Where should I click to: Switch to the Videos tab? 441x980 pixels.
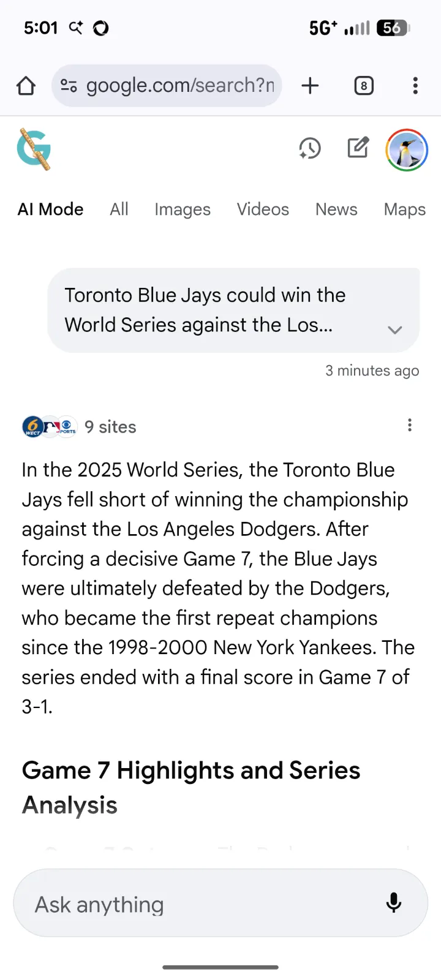[x=263, y=209]
